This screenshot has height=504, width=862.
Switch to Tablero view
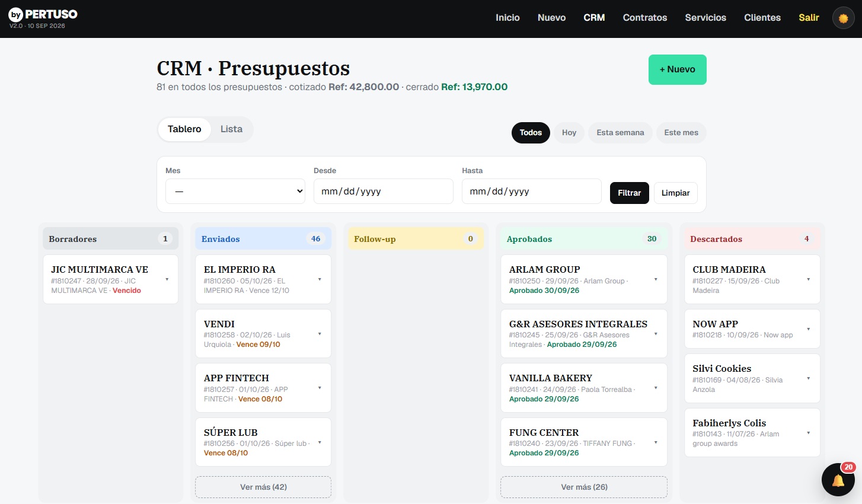184,129
